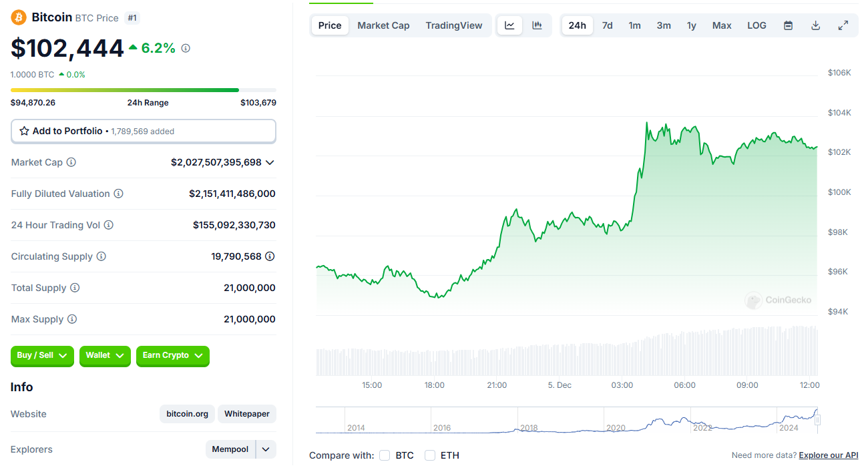Click the historical overview mini chart
Image resolution: width=868 pixels, height=468 pixels.
pyautogui.click(x=566, y=420)
